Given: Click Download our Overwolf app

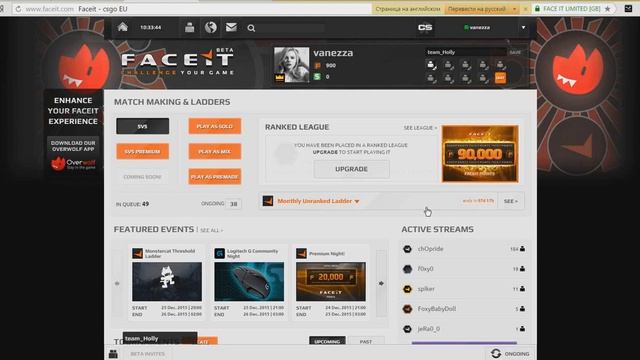Looking at the screenshot, I should tap(73, 146).
